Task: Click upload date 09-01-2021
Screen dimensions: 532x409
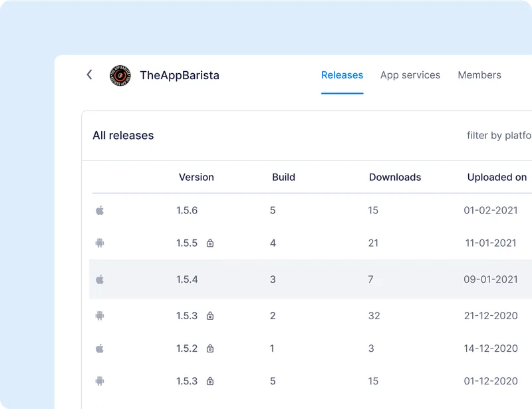Action: (x=491, y=279)
